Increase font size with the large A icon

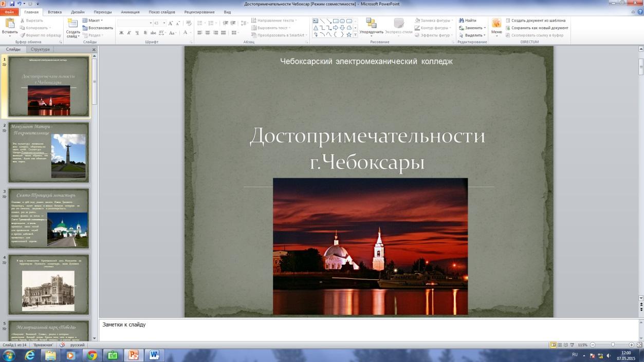171,23
